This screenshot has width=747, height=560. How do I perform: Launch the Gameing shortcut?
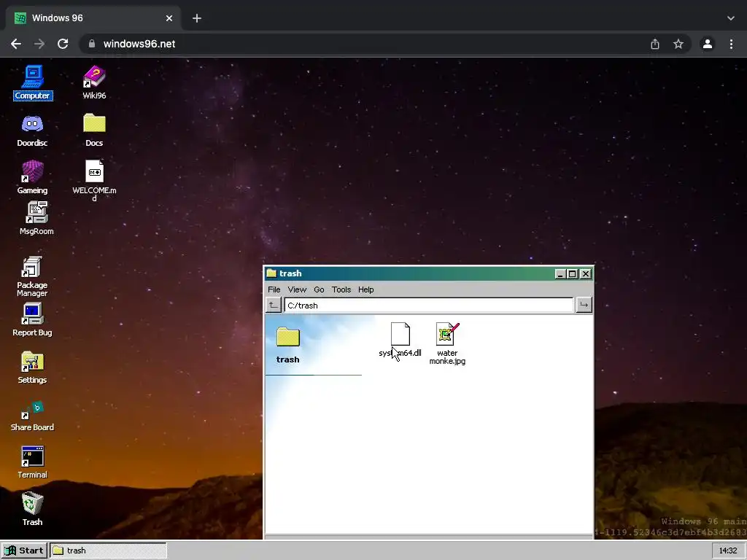pyautogui.click(x=32, y=177)
